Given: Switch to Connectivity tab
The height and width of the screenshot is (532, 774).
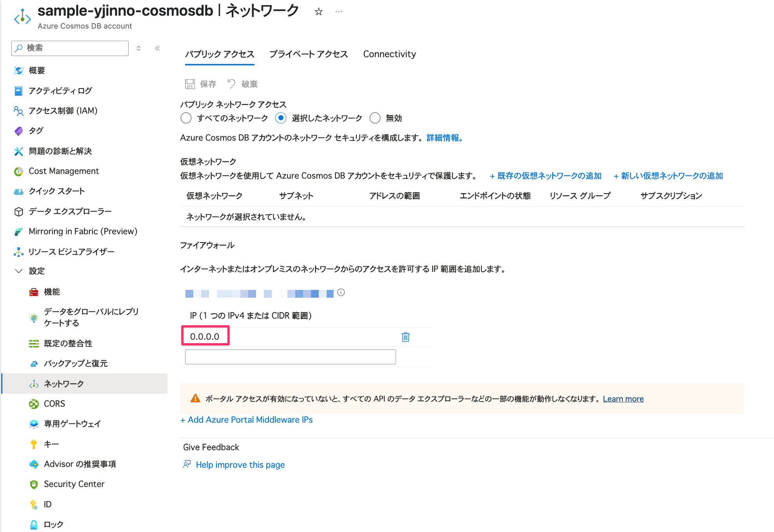Looking at the screenshot, I should pos(389,54).
